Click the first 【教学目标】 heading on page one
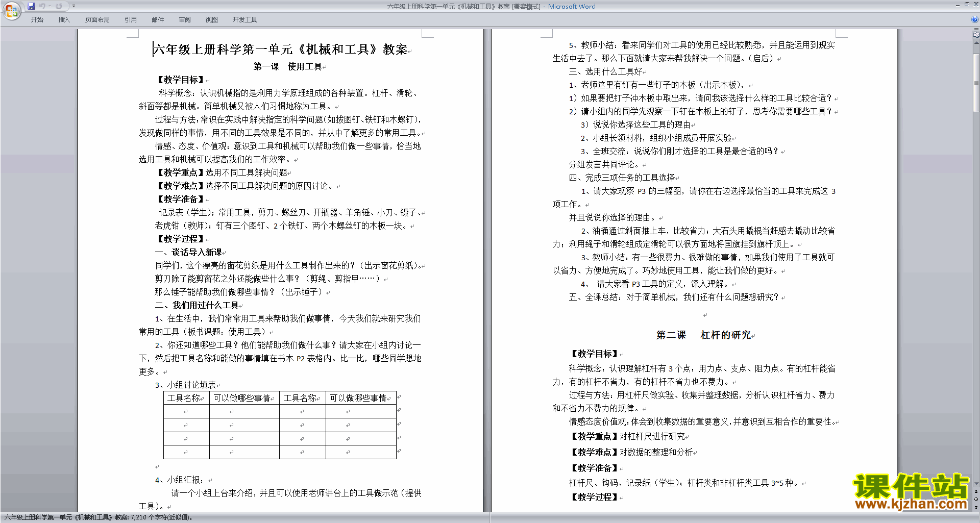 181,80
